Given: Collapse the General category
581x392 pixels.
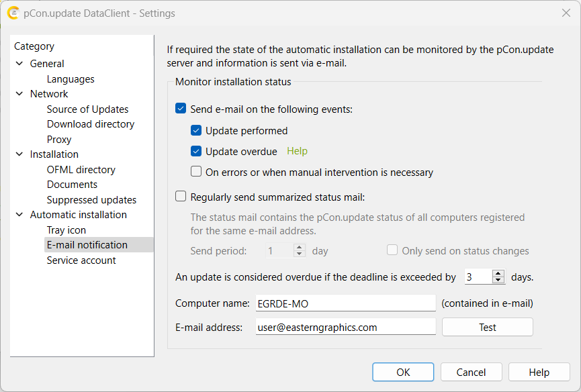Looking at the screenshot, I should [x=19, y=64].
